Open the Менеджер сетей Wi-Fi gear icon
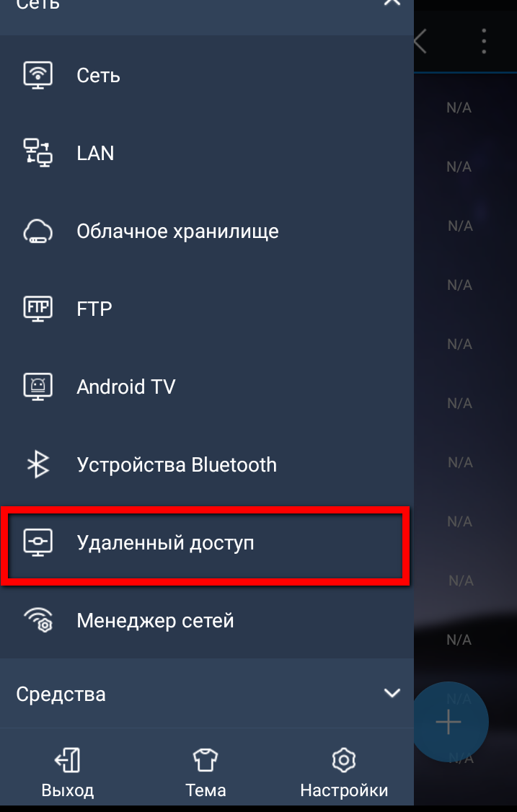 pos(37,620)
